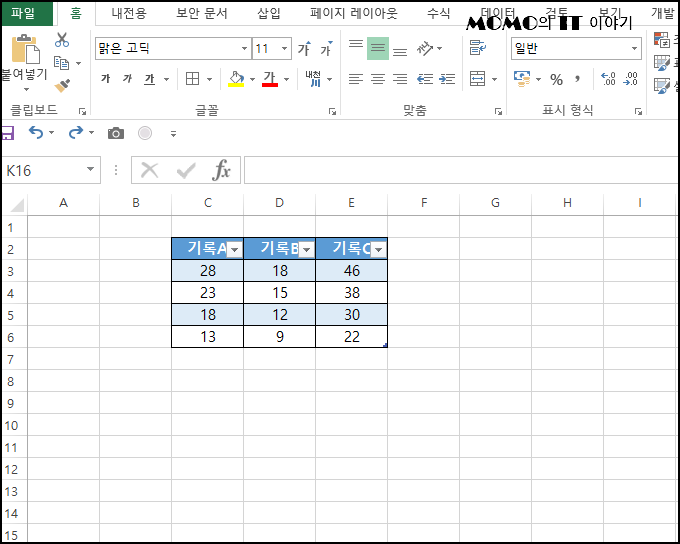Open 맞춤 group dialog launcher
Viewport: 680px width, 544px height.
[498, 112]
